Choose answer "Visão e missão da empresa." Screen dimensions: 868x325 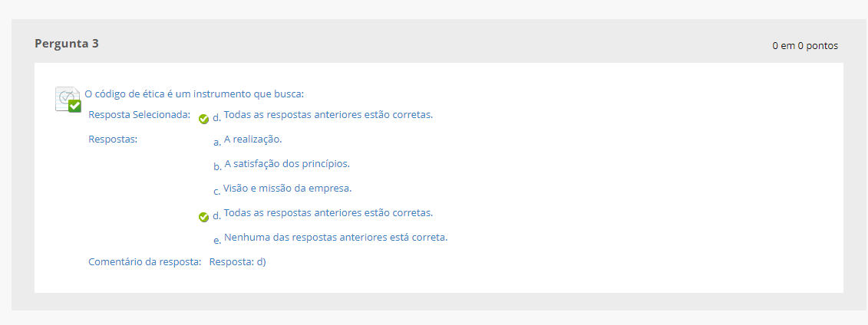click(288, 188)
